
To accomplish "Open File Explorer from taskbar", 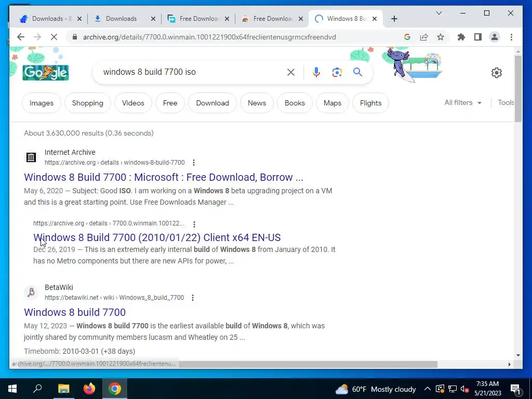I will [63, 389].
